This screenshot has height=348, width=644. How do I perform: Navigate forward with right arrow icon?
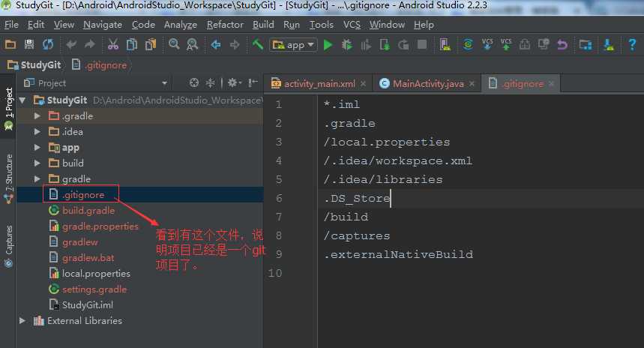point(235,44)
